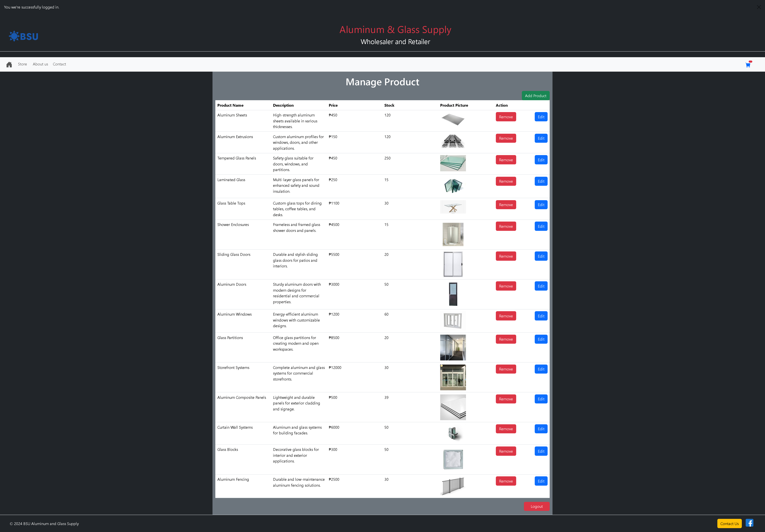The width and height of the screenshot is (765, 532).
Task: Click the Shower Enclosures product picture
Action: [x=453, y=234]
